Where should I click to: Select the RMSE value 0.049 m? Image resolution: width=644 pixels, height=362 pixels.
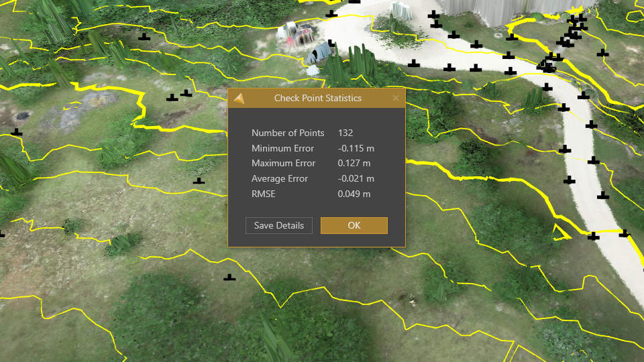tap(354, 194)
